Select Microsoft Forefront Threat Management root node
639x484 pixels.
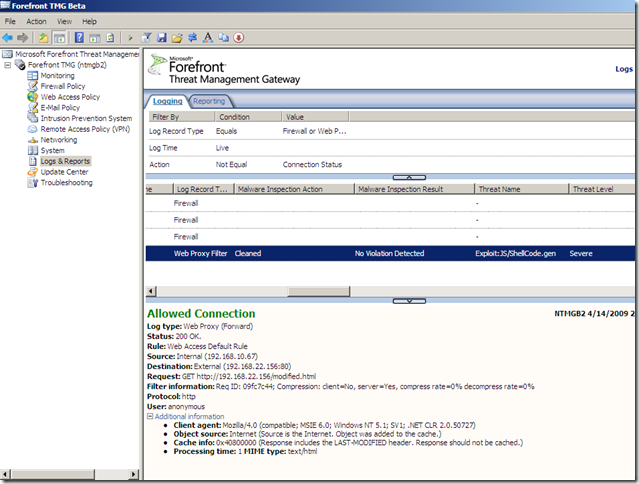77,54
